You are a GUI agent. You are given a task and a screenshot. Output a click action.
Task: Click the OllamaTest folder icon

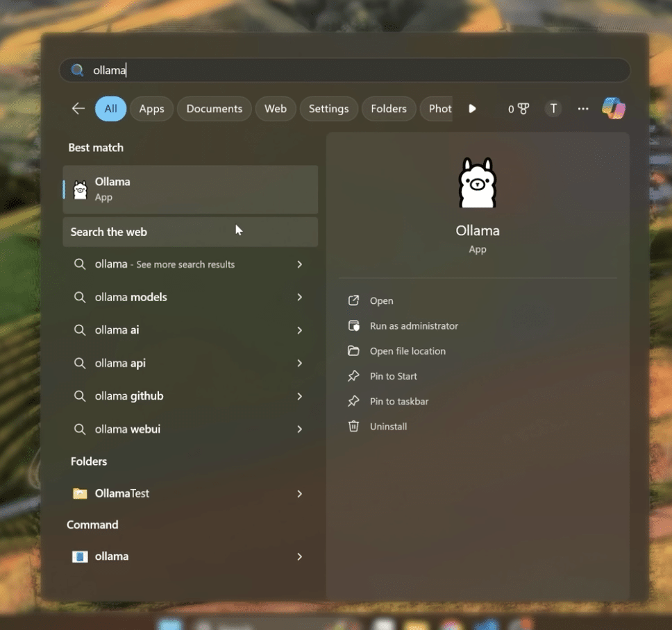click(80, 493)
